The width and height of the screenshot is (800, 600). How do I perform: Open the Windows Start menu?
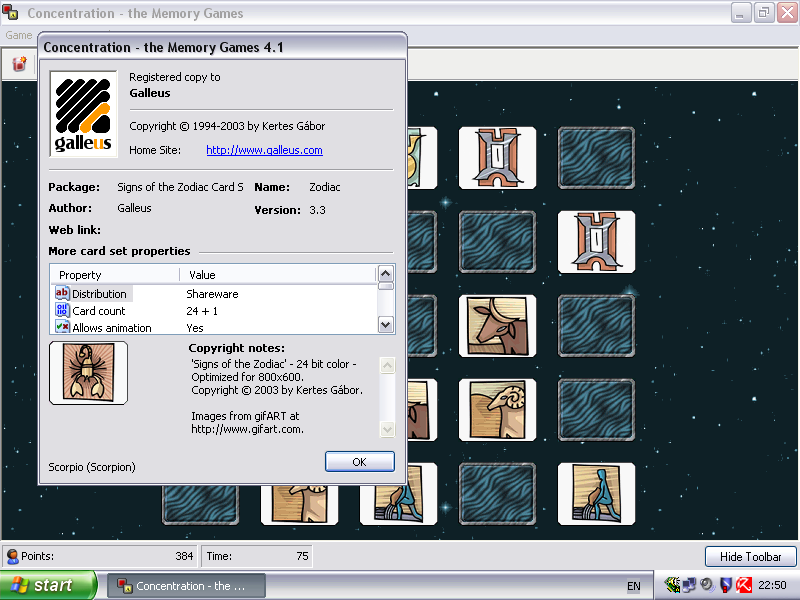tap(48, 585)
